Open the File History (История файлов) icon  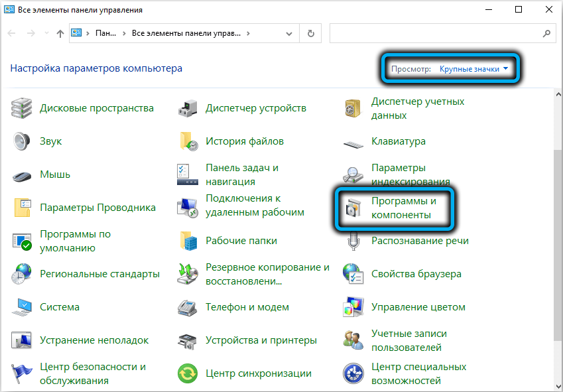tap(188, 141)
